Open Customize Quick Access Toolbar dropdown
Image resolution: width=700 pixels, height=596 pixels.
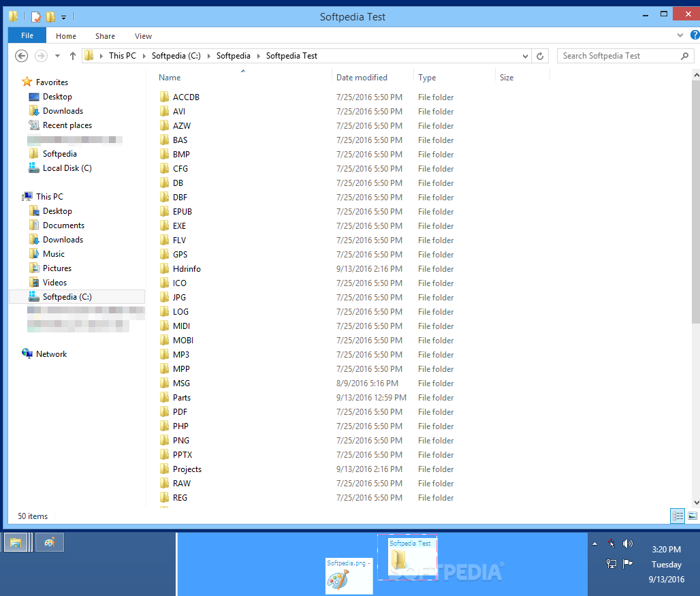pyautogui.click(x=64, y=18)
